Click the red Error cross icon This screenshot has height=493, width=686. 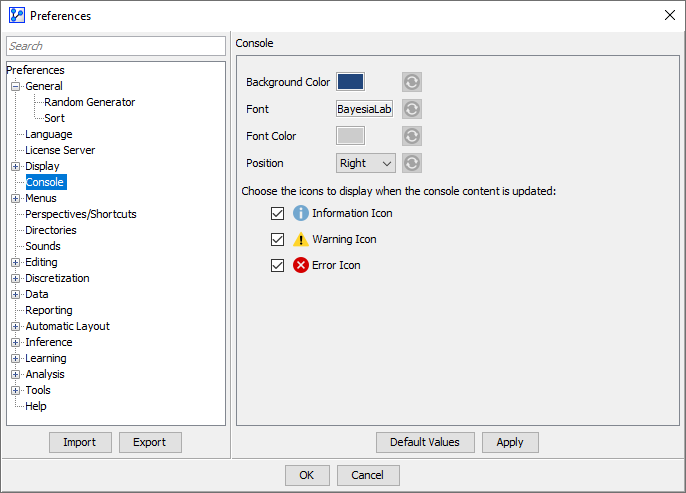tap(301, 265)
